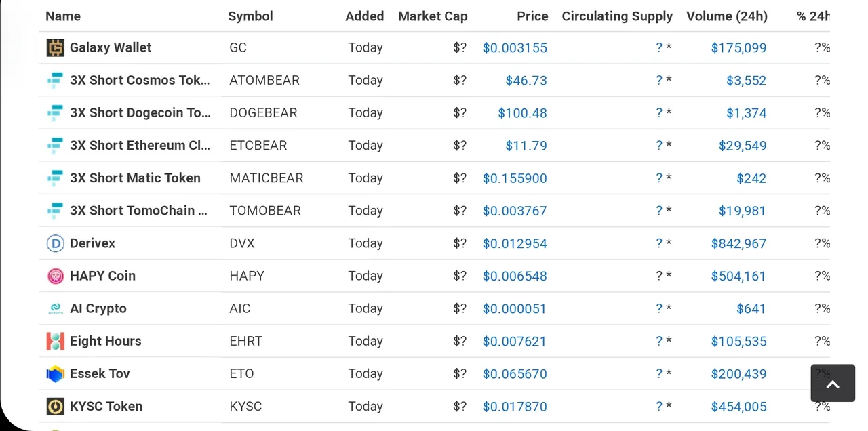Click TOMOBEAR volume $19,981
The width and height of the screenshot is (868, 431).
[x=743, y=211]
